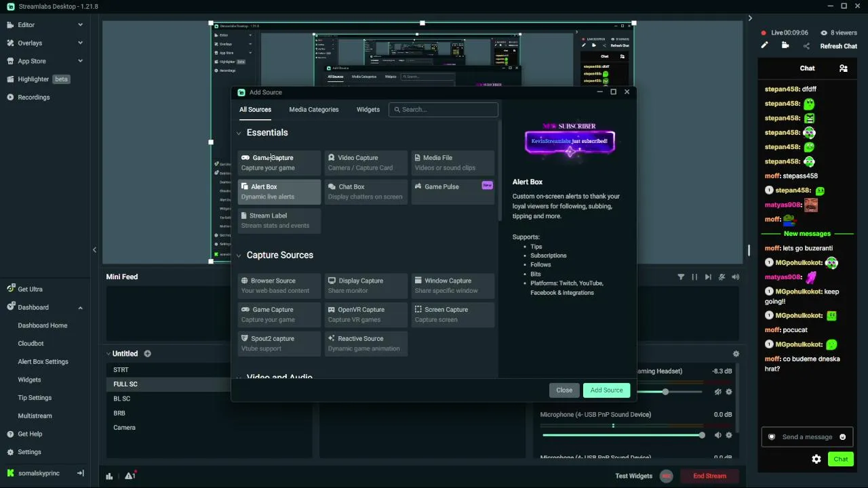Open Alert Box Settings in the sidebar

point(43,362)
